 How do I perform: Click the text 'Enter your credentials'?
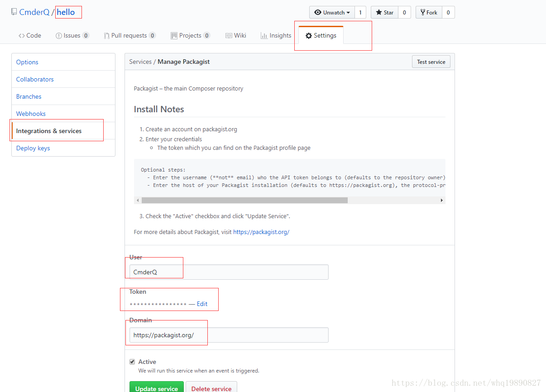coord(174,139)
